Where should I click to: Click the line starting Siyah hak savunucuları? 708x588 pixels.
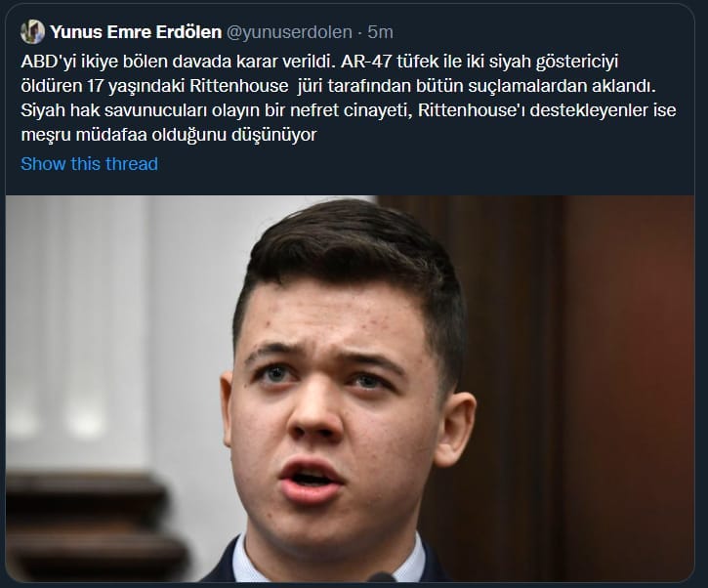348,110
